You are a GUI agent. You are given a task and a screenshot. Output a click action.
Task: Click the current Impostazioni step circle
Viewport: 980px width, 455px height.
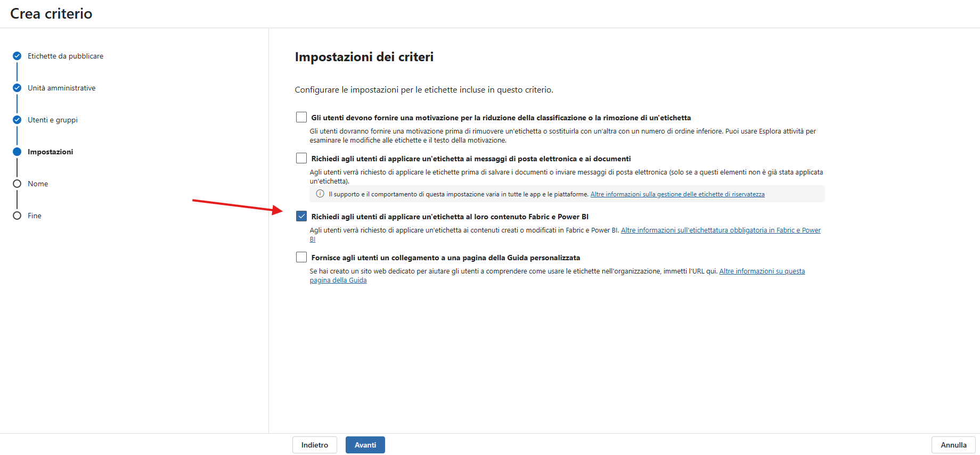[x=17, y=152]
